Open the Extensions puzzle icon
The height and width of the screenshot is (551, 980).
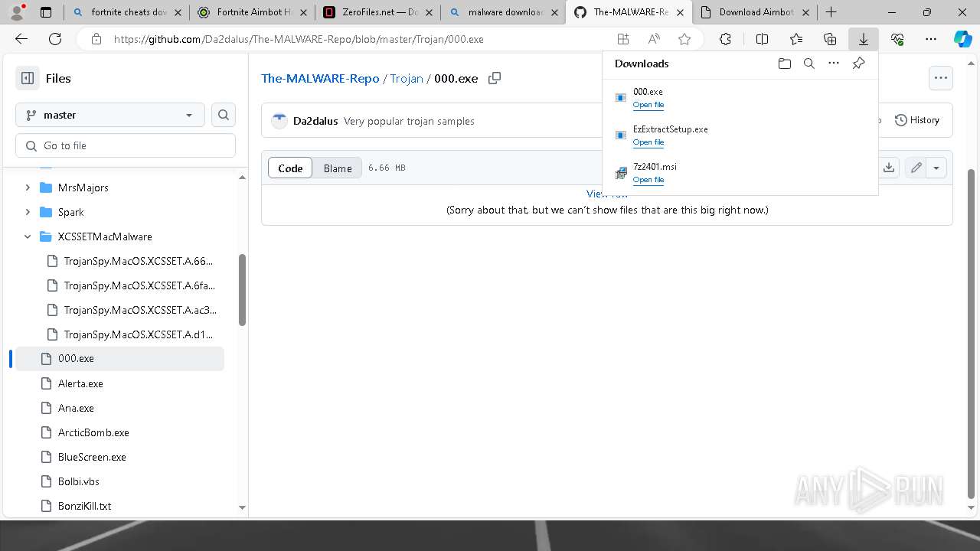tap(725, 39)
